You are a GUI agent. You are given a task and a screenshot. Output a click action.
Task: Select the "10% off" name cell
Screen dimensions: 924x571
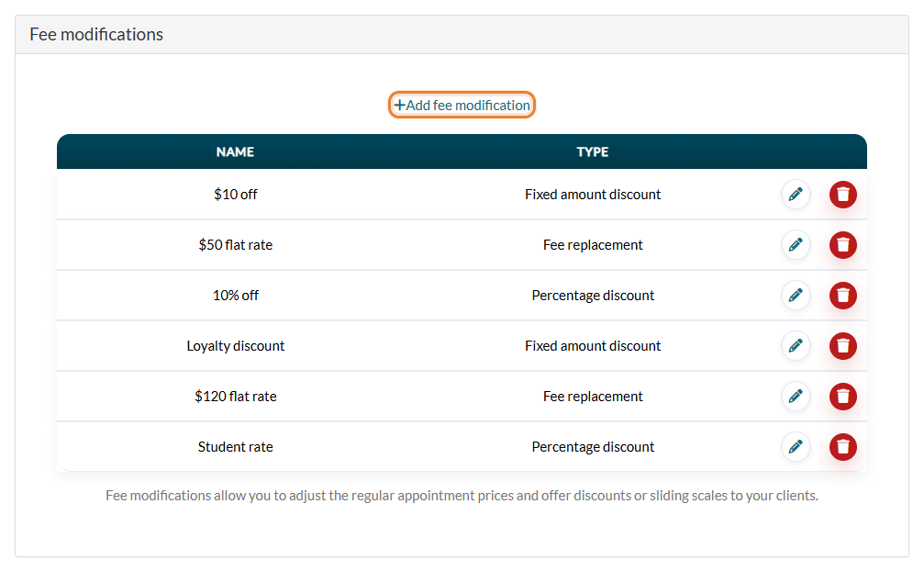[236, 296]
